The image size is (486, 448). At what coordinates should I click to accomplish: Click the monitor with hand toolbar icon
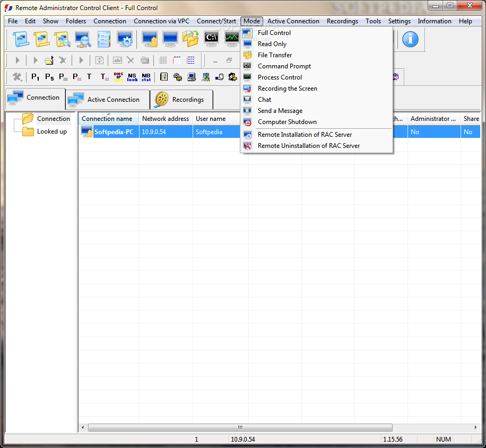tap(150, 39)
